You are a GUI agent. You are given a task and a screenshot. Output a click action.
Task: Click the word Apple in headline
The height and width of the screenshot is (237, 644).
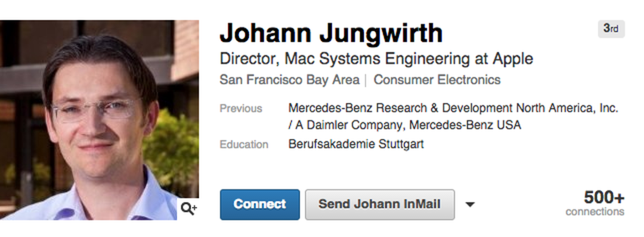tap(514, 60)
